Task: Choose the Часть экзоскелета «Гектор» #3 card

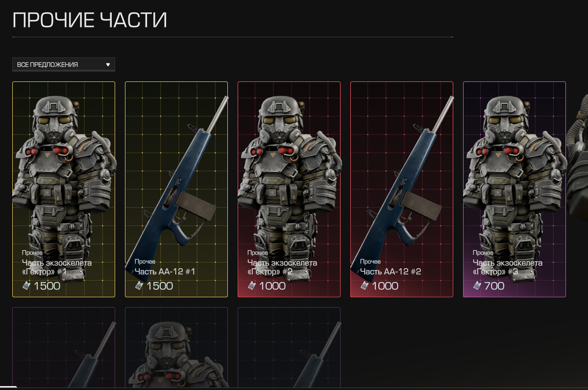Action: 514,189
